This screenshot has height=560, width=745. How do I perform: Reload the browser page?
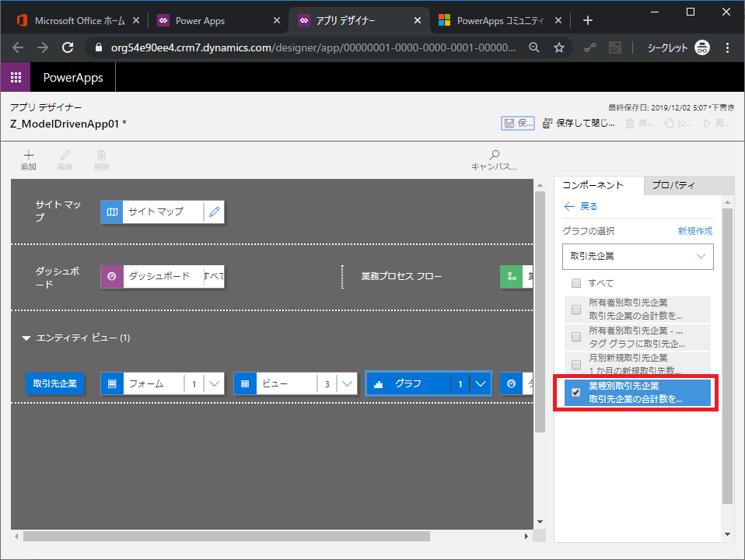[68, 47]
